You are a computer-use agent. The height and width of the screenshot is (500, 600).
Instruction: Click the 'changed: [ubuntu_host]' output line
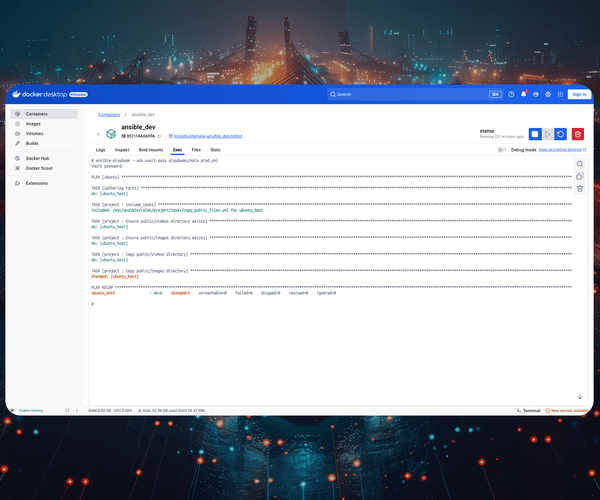[115, 276]
